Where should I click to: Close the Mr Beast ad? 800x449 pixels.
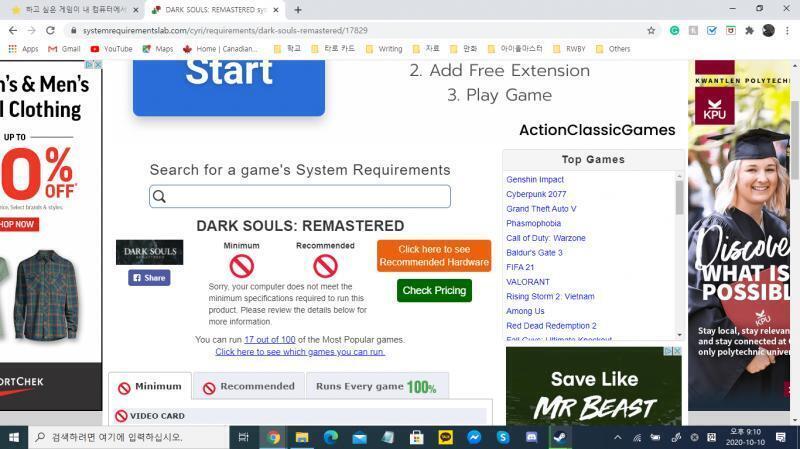pos(677,351)
